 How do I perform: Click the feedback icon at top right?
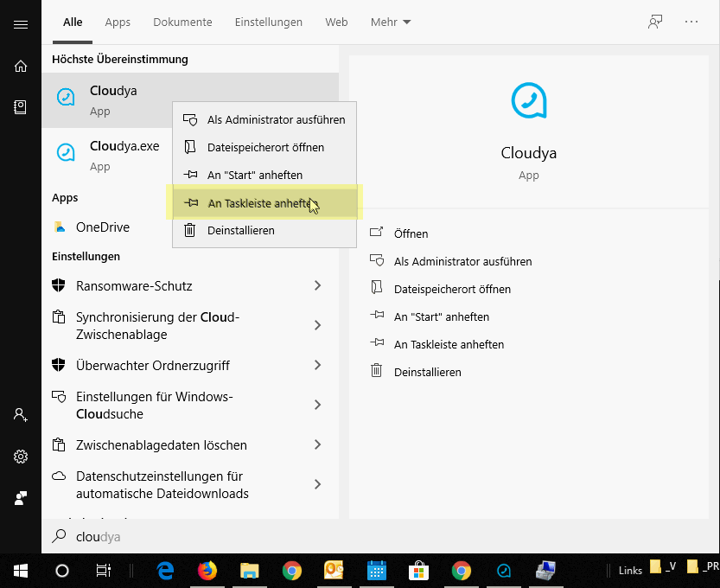point(655,22)
